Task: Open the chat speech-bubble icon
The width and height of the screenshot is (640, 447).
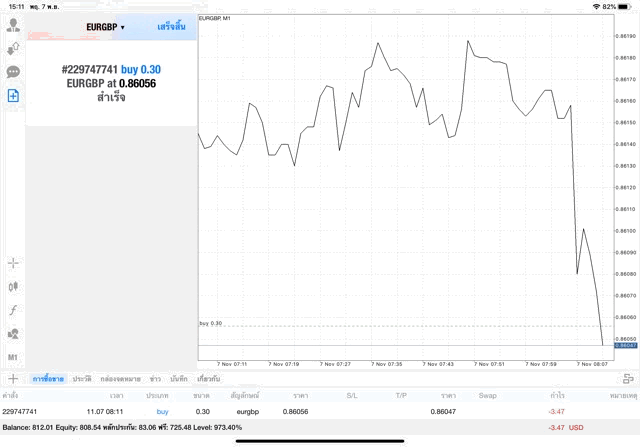Action: point(13,72)
